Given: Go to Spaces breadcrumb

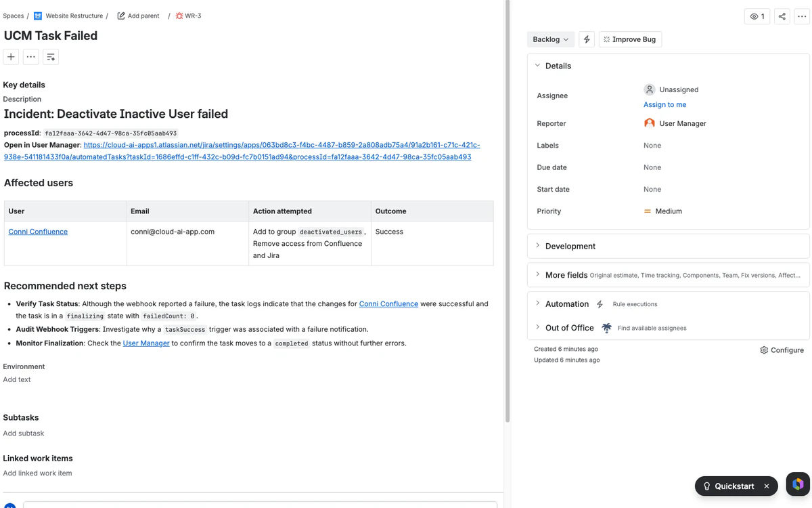Looking at the screenshot, I should coord(14,16).
